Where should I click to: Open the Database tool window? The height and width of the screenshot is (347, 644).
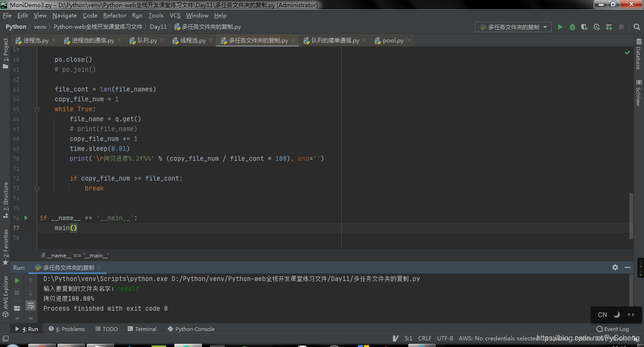tap(638, 55)
